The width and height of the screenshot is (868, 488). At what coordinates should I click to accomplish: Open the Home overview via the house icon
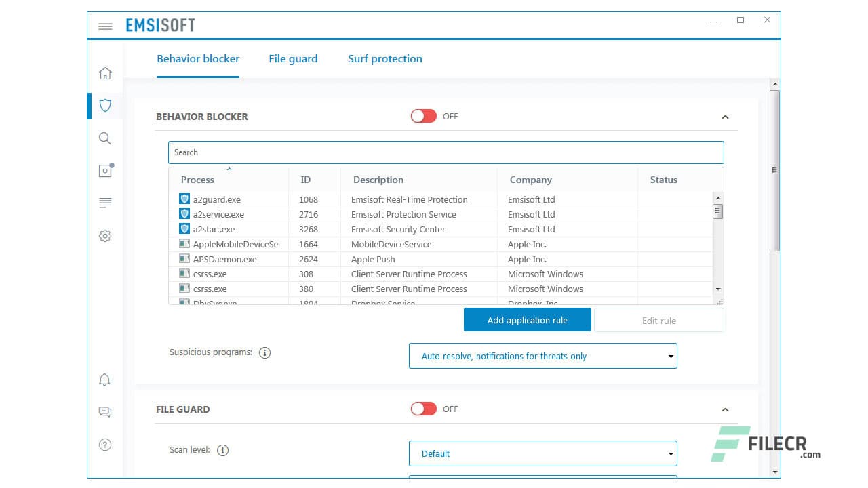click(x=105, y=73)
